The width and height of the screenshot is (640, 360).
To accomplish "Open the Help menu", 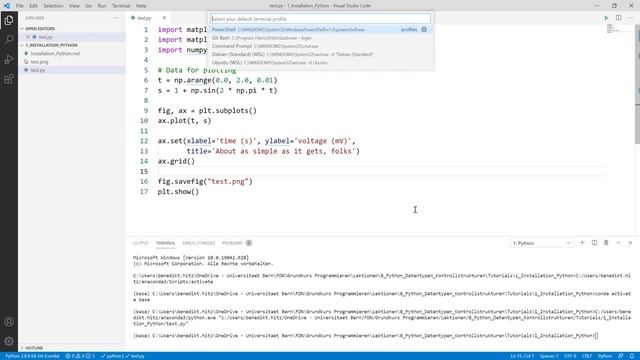I will click(141, 6).
